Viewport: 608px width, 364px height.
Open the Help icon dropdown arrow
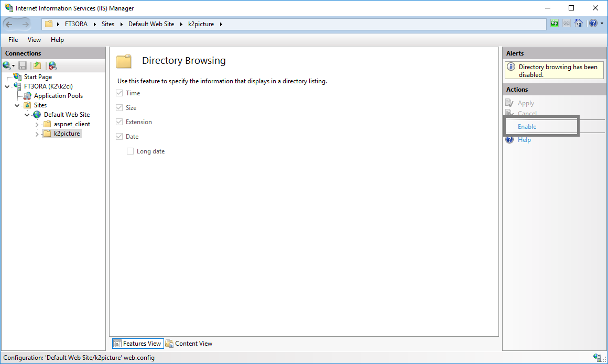click(602, 23)
